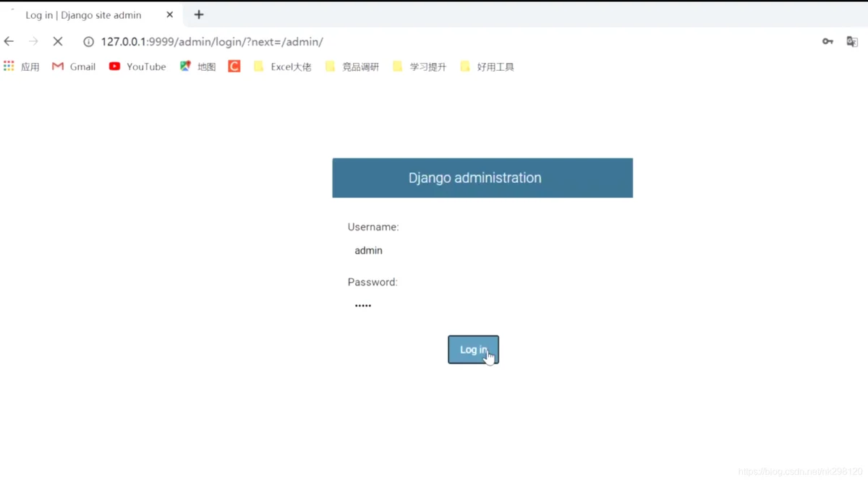Open the Excel大佬 bookmark folder

(282, 66)
